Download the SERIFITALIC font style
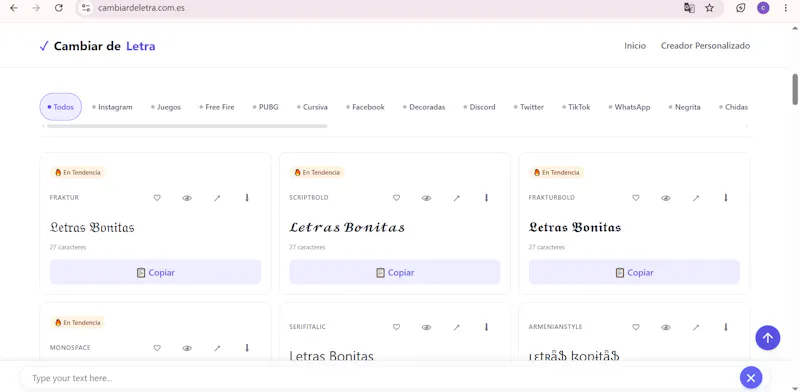This screenshot has width=800, height=392. point(486,327)
